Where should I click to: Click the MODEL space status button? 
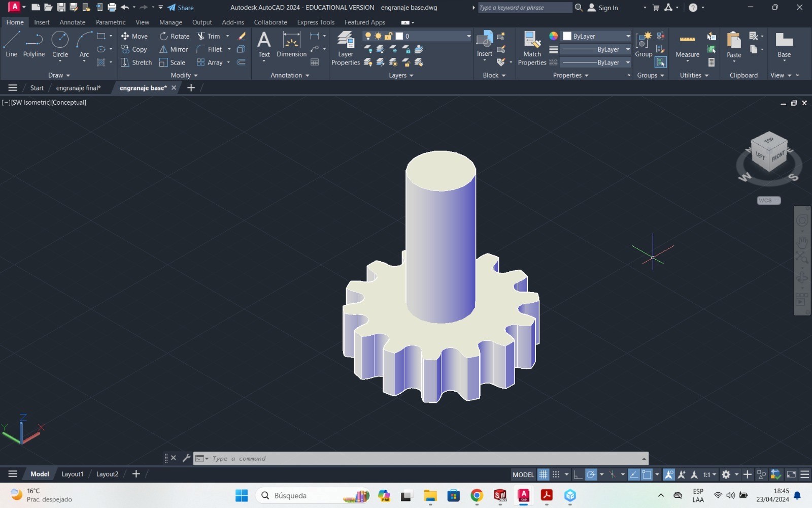[x=523, y=474]
